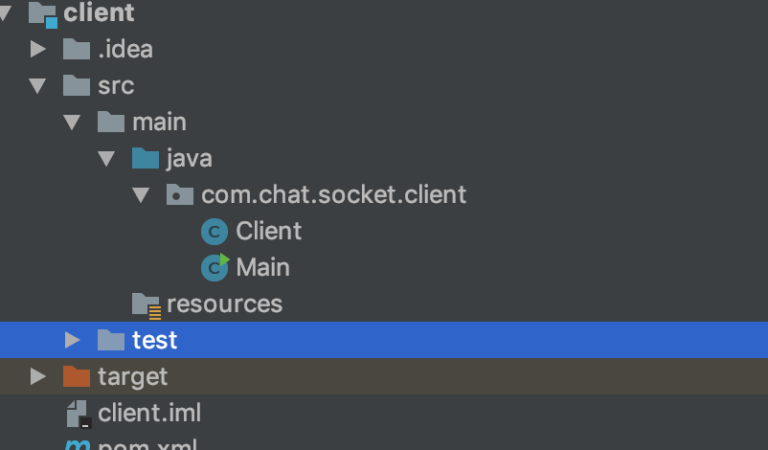The image size is (768, 450).
Task: Click the resources folder icon
Action: (146, 306)
